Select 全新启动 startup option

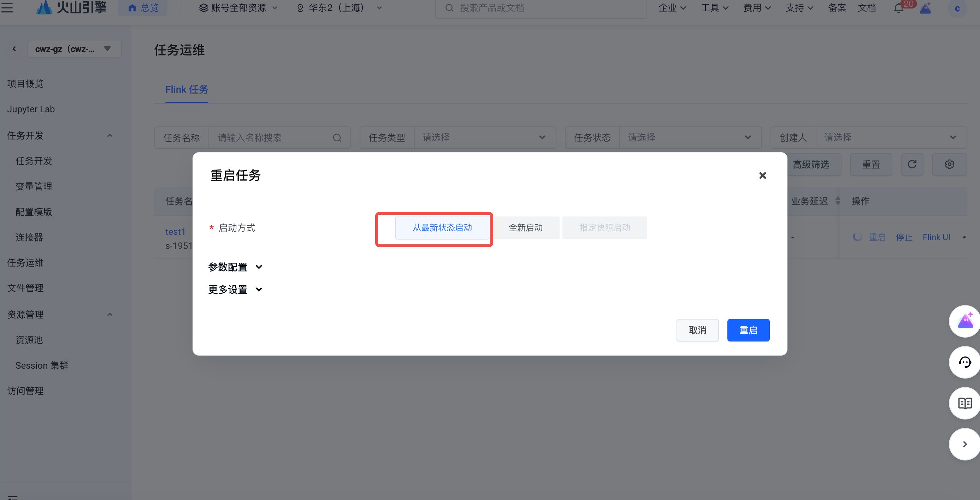[526, 228]
